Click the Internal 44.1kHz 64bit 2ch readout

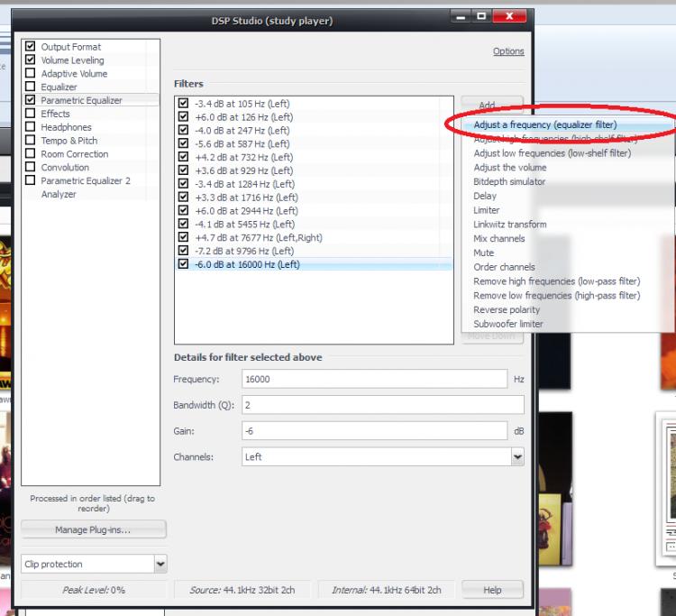pyautogui.click(x=387, y=590)
